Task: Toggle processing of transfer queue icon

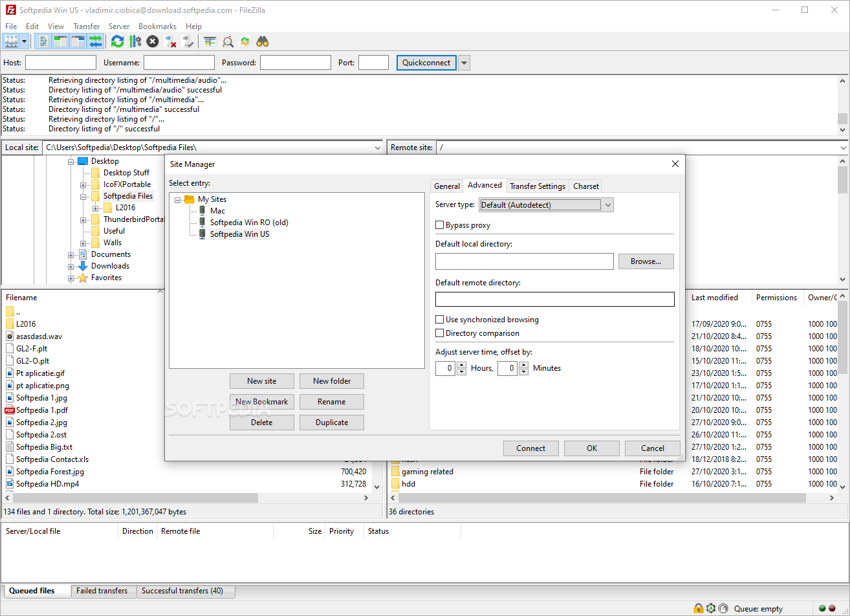Action: [x=135, y=41]
